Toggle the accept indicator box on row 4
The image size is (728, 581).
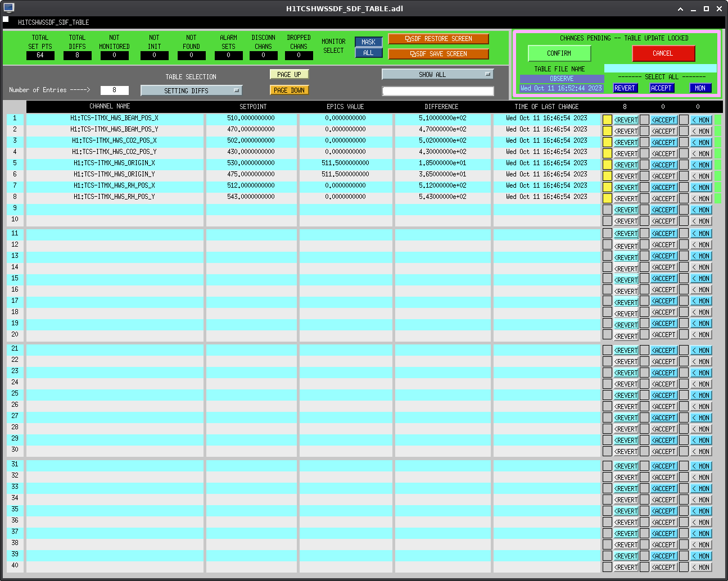pyautogui.click(x=644, y=153)
